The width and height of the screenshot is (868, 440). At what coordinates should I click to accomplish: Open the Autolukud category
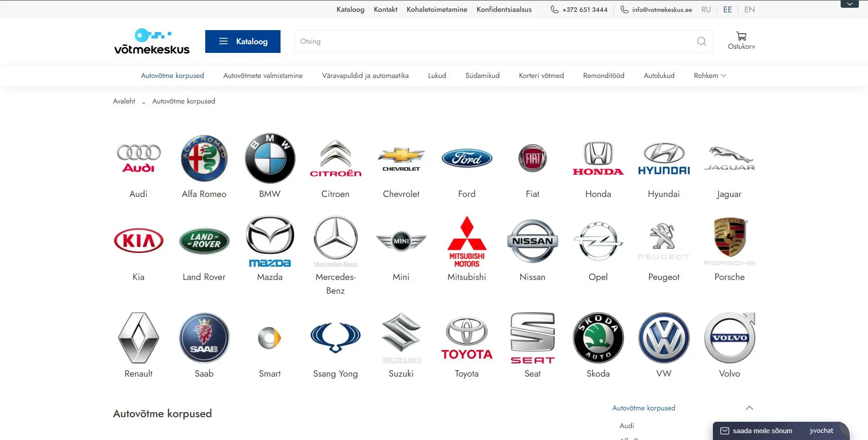pyautogui.click(x=659, y=76)
